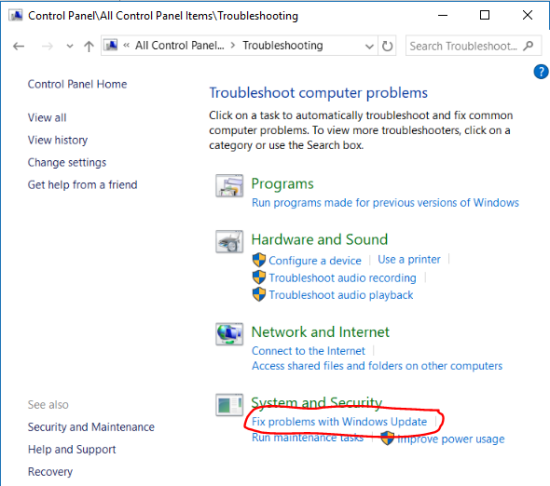Click the System and Security category icon
The height and width of the screenshot is (486, 550).
229,405
